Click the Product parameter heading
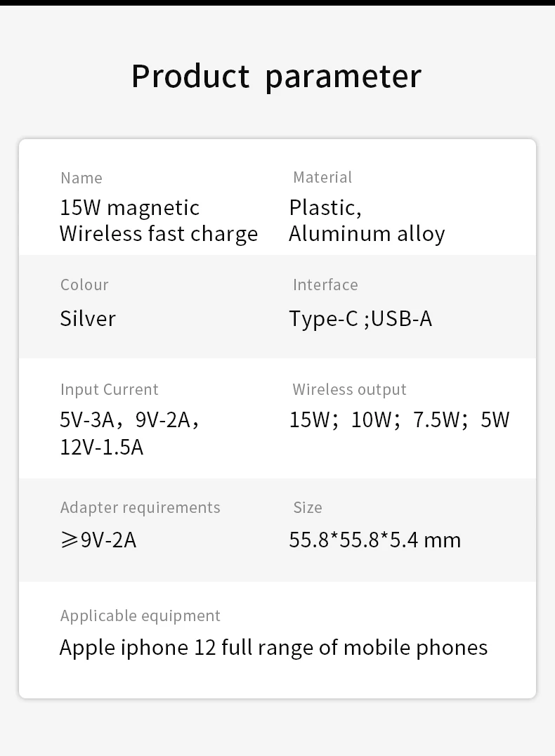 (277, 76)
